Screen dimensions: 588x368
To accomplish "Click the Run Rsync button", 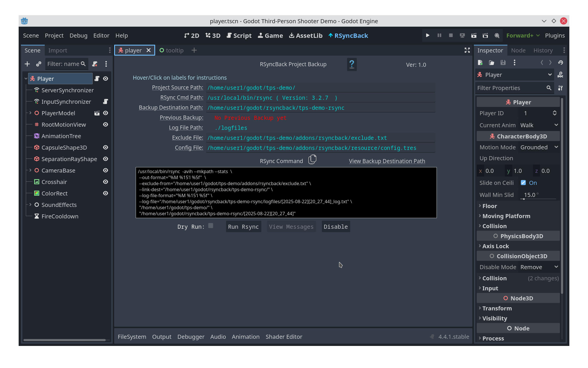I will [x=243, y=226].
